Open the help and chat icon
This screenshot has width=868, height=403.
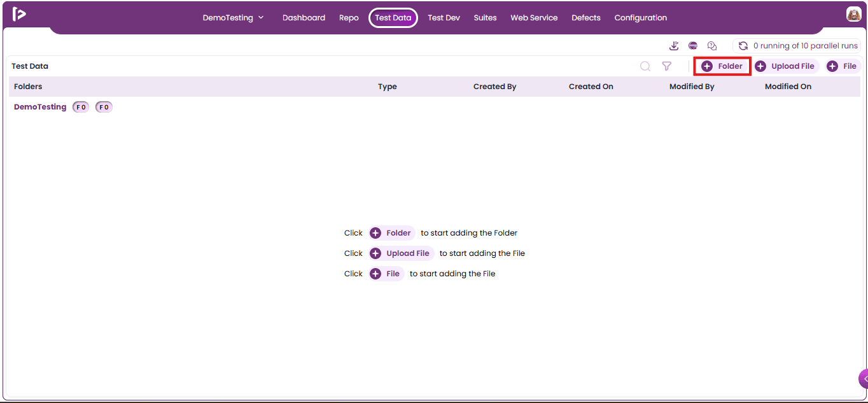[712, 46]
